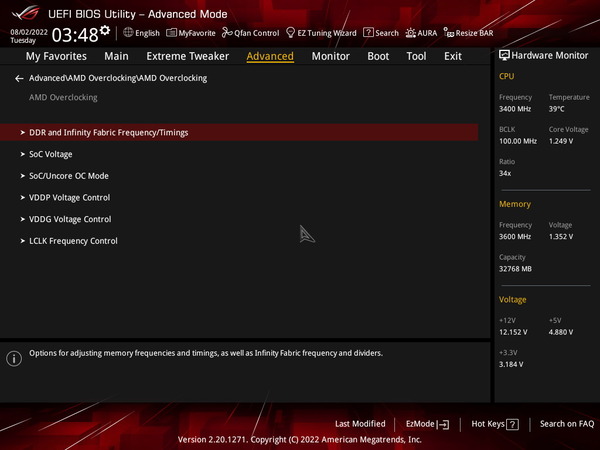
Task: Click AURA label in toolbar
Action: [x=427, y=33]
